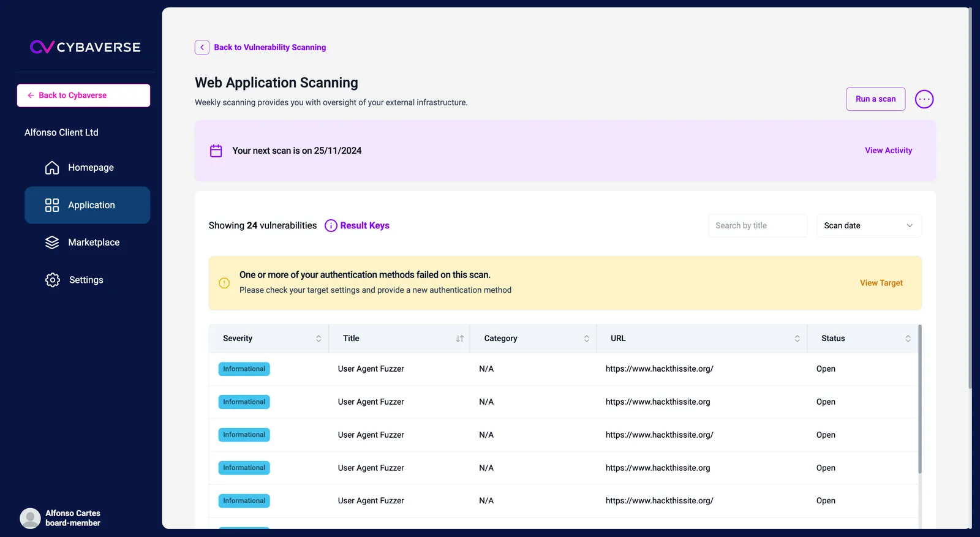Click the back chevron icon beside Vulnerability Scanning
The width and height of the screenshot is (980, 537).
pyautogui.click(x=202, y=47)
